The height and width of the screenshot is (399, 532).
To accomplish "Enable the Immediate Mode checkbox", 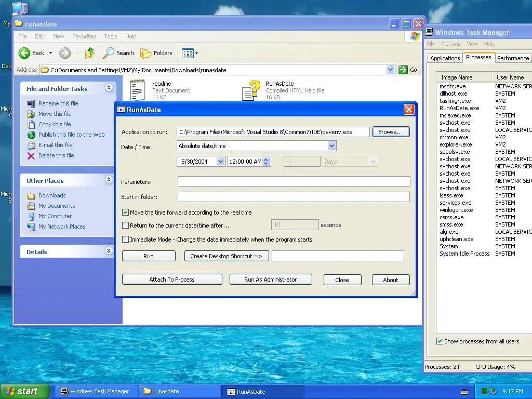I will [x=125, y=239].
